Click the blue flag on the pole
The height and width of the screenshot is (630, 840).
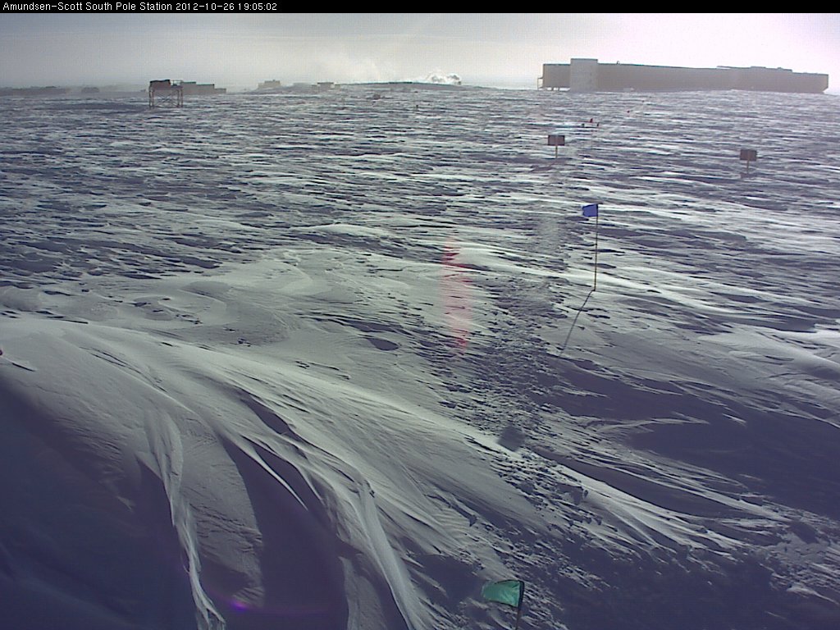pos(590,211)
